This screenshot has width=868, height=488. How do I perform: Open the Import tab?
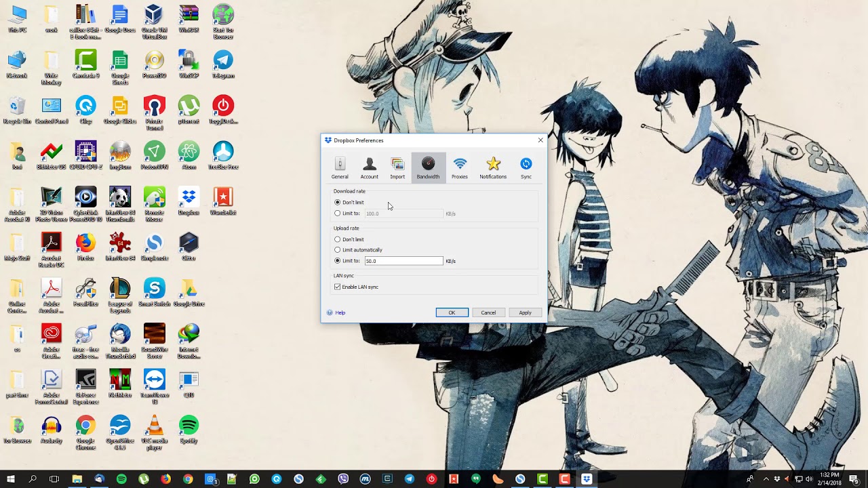click(x=397, y=168)
